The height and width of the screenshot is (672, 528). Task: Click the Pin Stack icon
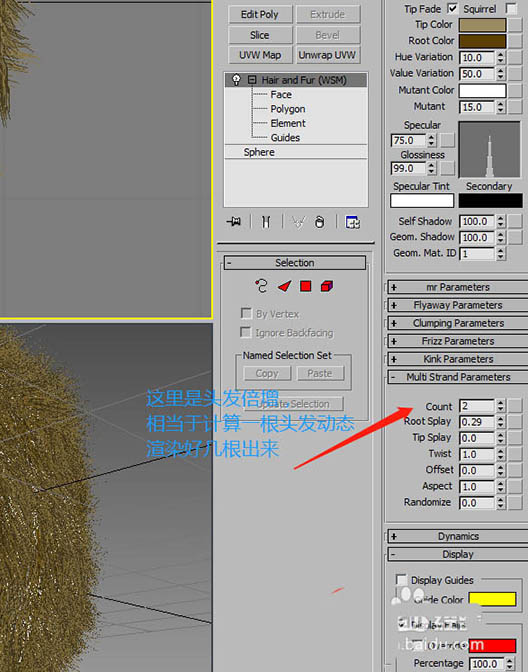pos(234,222)
